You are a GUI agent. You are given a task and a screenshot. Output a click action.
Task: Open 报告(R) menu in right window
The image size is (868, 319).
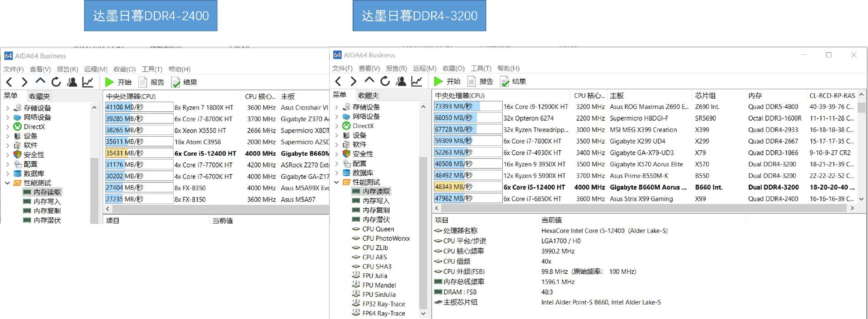396,68
